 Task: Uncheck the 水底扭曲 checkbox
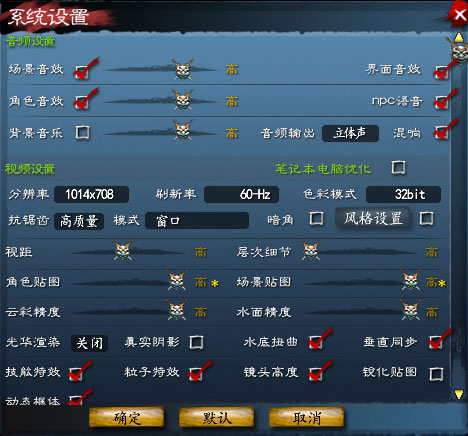point(315,342)
